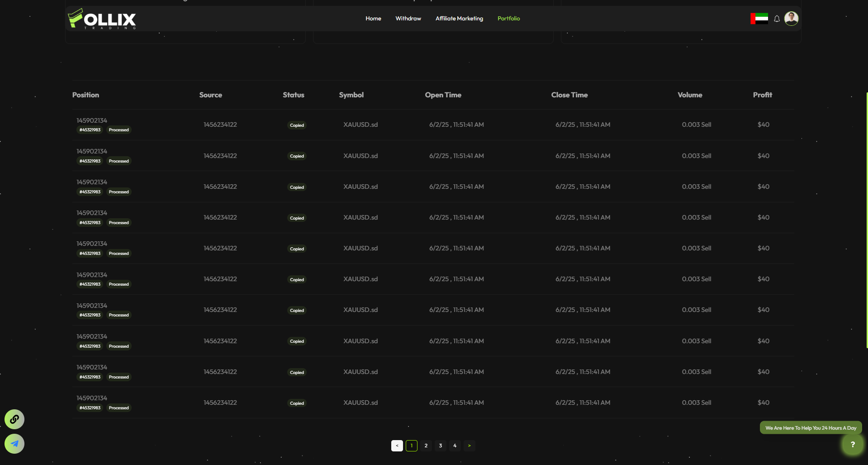868x465 pixels.
Task: Click the UAE flag language selector
Action: pyautogui.click(x=759, y=19)
